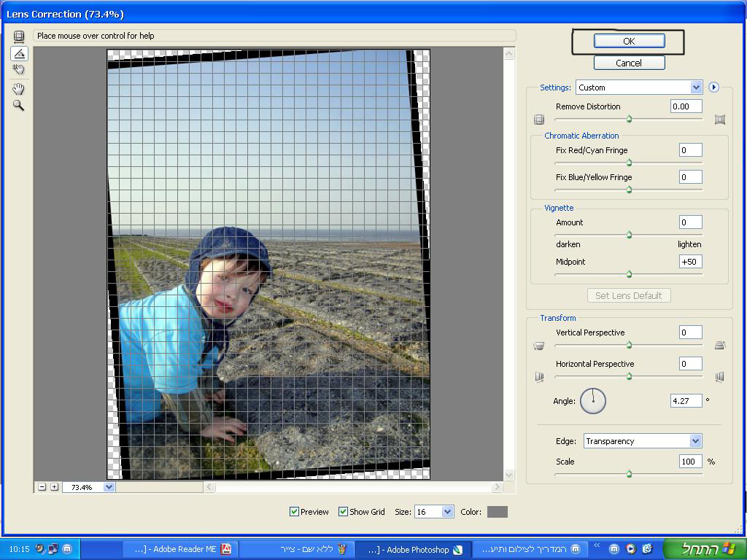The image size is (747, 560).
Task: Click the Vignette Midpoint slider handle
Action: pos(629,274)
